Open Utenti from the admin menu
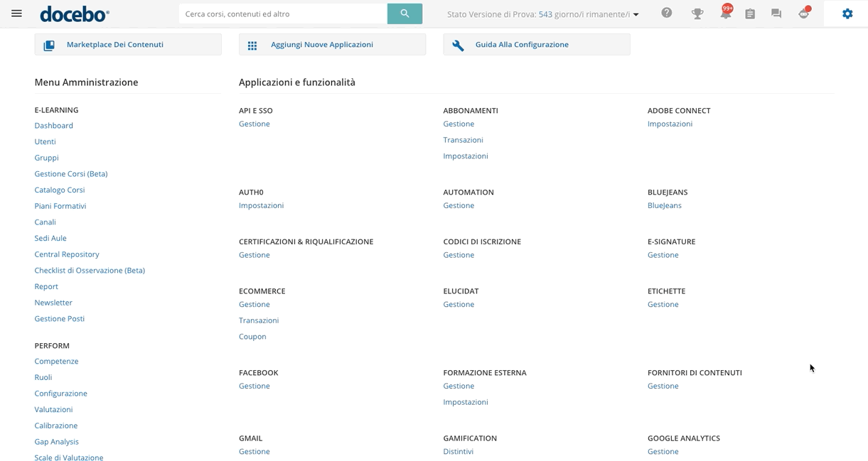868x461 pixels. (x=45, y=142)
